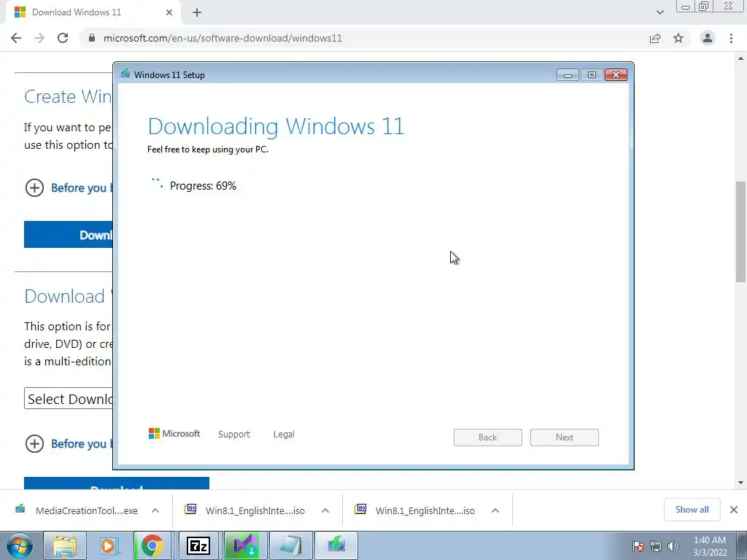Select the Download Windows 11 tab
This screenshot has height=560, width=747.
click(x=93, y=12)
